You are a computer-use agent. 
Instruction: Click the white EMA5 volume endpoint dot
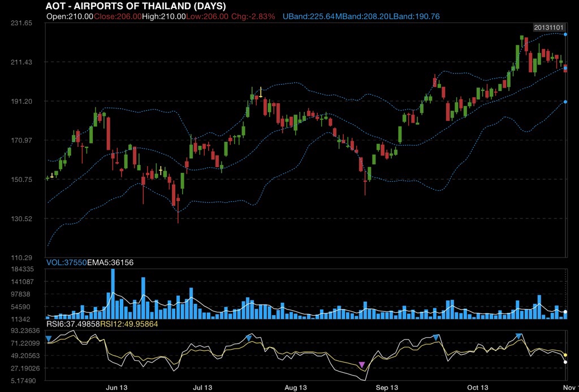click(x=565, y=312)
